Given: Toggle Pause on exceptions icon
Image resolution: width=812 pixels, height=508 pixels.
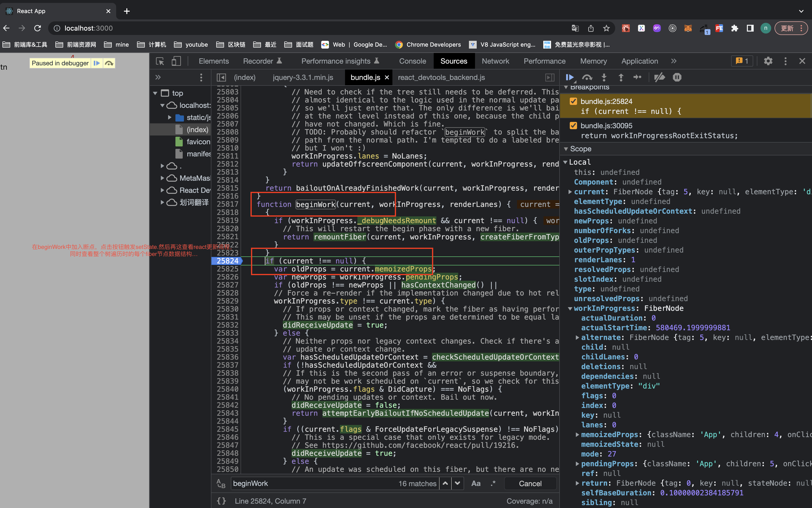Looking at the screenshot, I should pyautogui.click(x=677, y=78).
